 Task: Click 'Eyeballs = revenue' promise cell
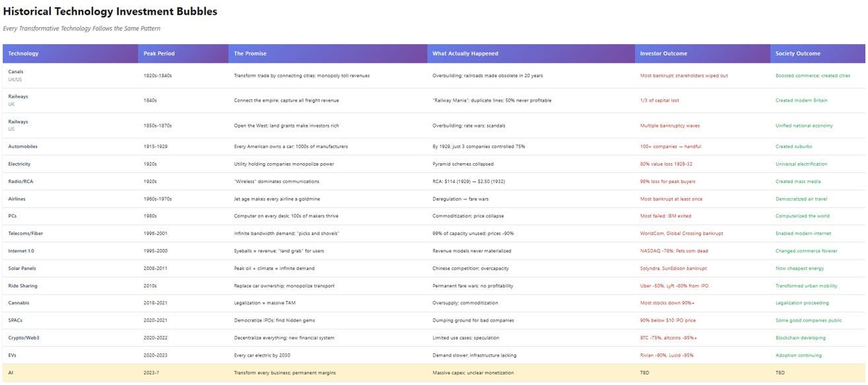tap(328, 251)
